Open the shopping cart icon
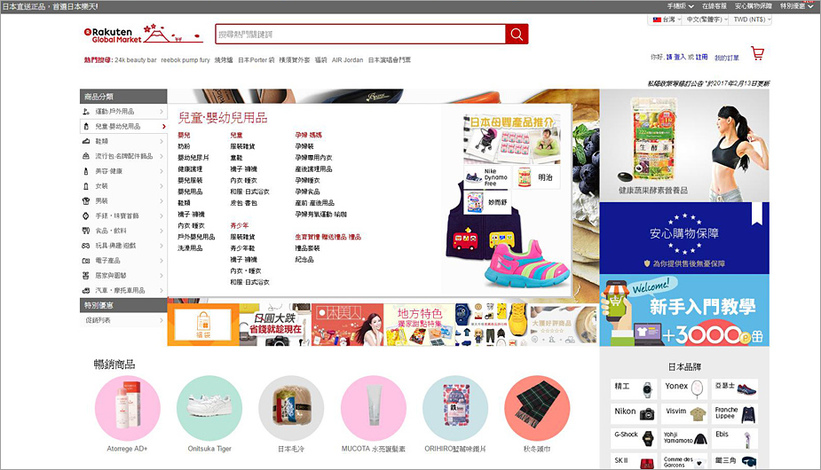 click(x=757, y=54)
